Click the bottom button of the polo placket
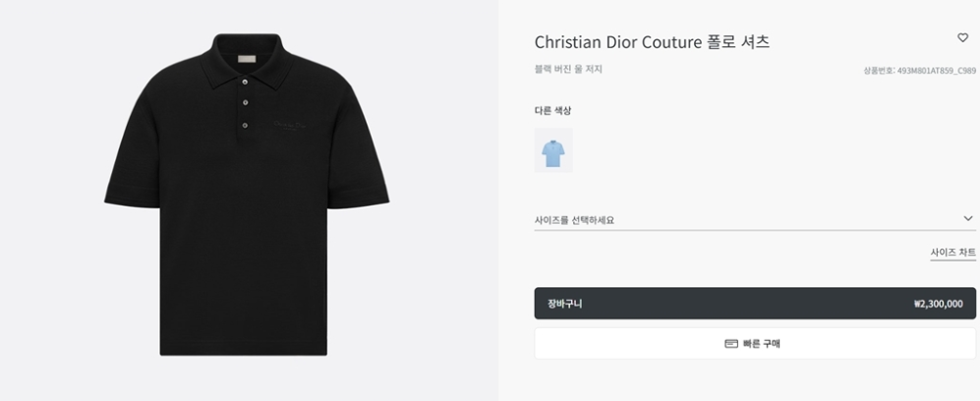Image resolution: width=980 pixels, height=401 pixels. 246,124
